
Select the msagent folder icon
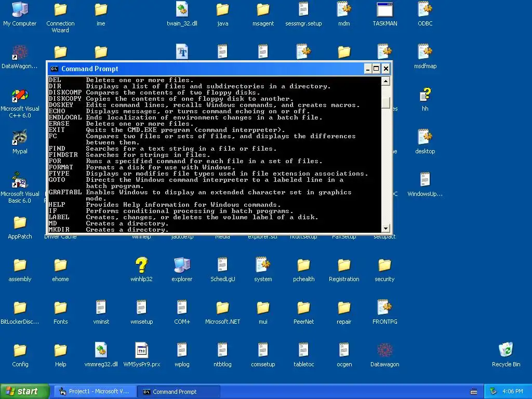263,9
